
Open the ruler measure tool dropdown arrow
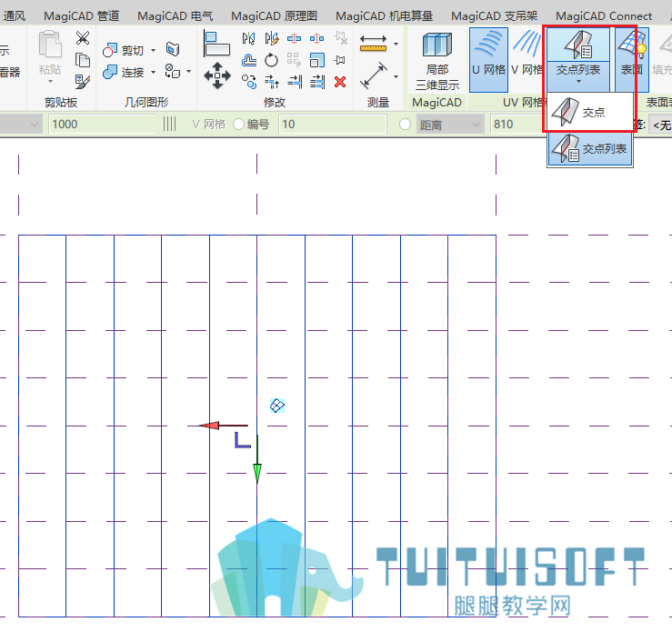click(x=396, y=44)
